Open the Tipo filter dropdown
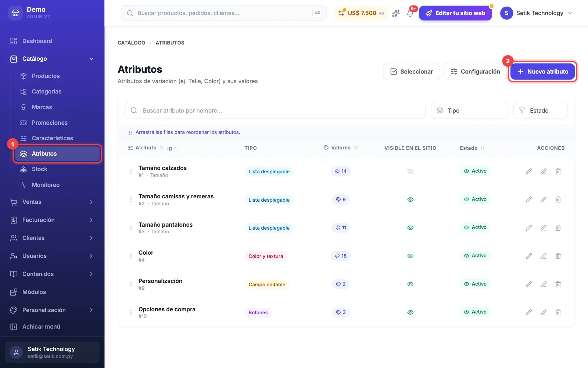 coord(469,110)
